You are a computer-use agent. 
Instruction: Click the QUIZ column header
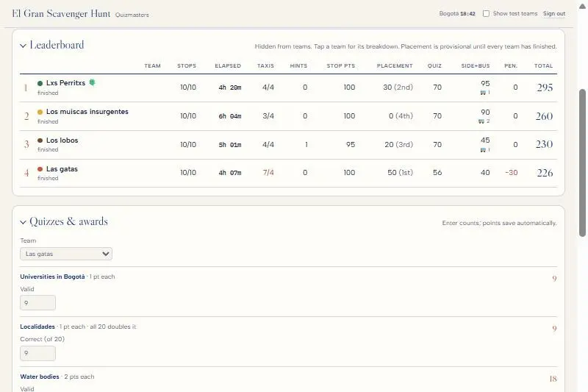(434, 65)
